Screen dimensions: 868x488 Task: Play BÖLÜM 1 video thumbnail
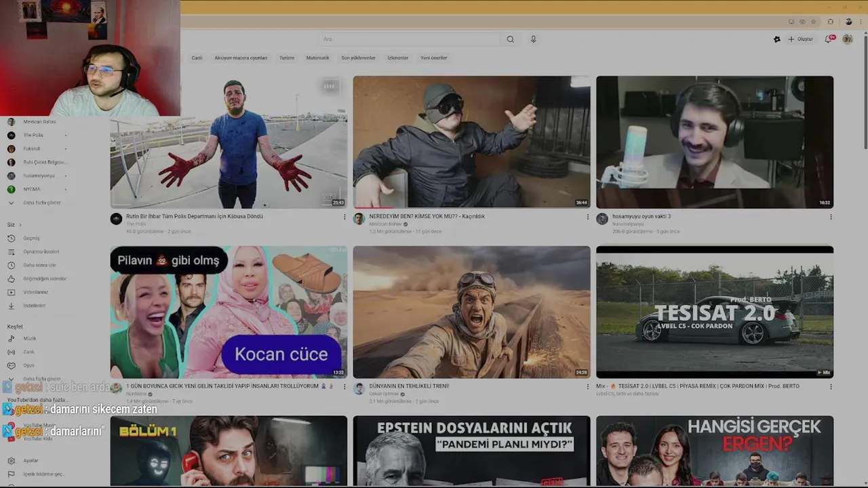coord(229,451)
